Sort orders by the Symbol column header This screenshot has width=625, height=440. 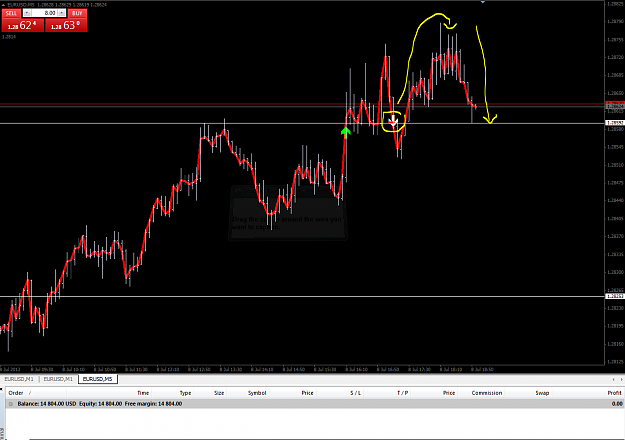[257, 393]
